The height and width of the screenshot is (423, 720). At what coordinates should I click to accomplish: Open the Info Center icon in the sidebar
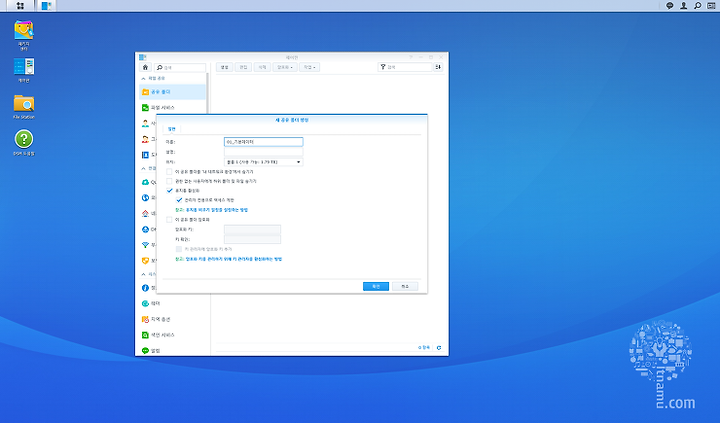[145, 288]
